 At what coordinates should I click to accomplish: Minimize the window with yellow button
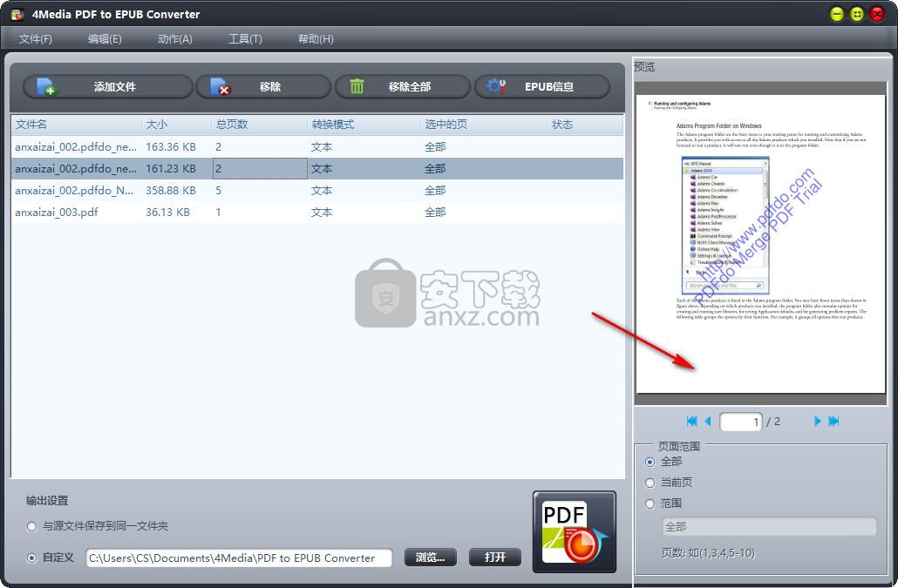coord(837,14)
